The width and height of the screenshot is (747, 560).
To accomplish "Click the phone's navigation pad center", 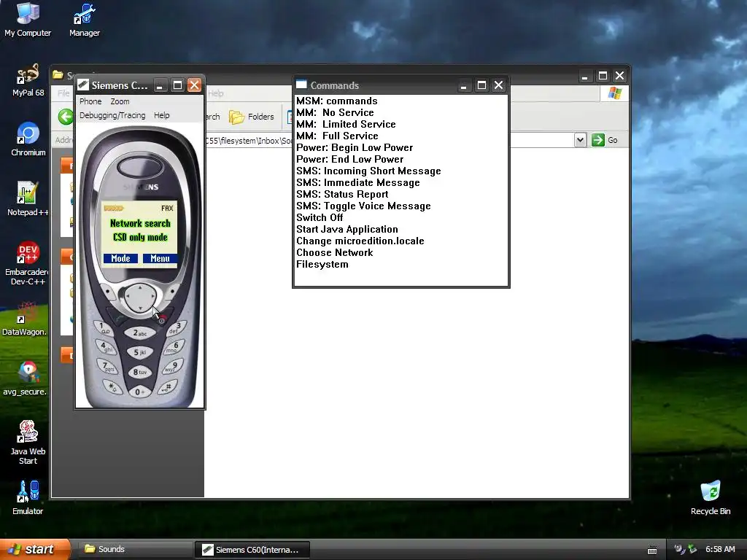I will (x=139, y=297).
